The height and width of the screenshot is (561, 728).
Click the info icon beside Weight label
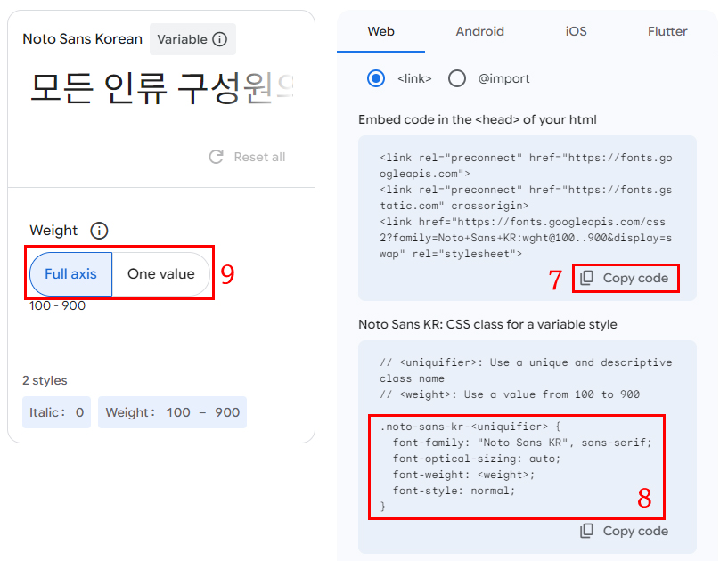click(99, 230)
